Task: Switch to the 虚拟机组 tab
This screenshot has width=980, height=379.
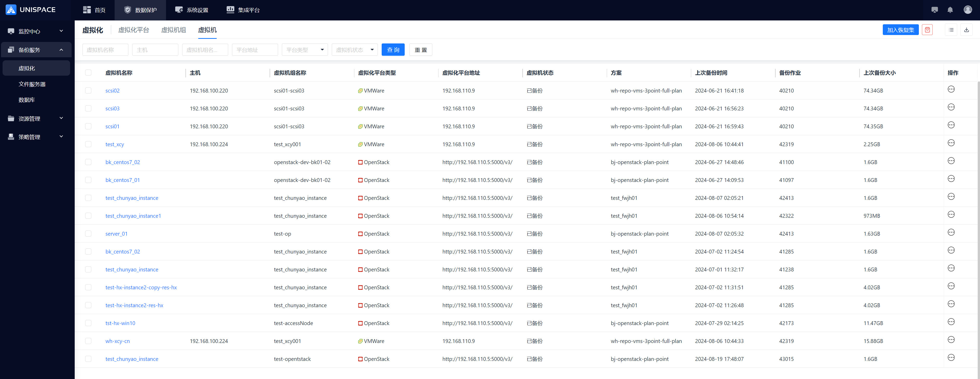Action: tap(173, 30)
